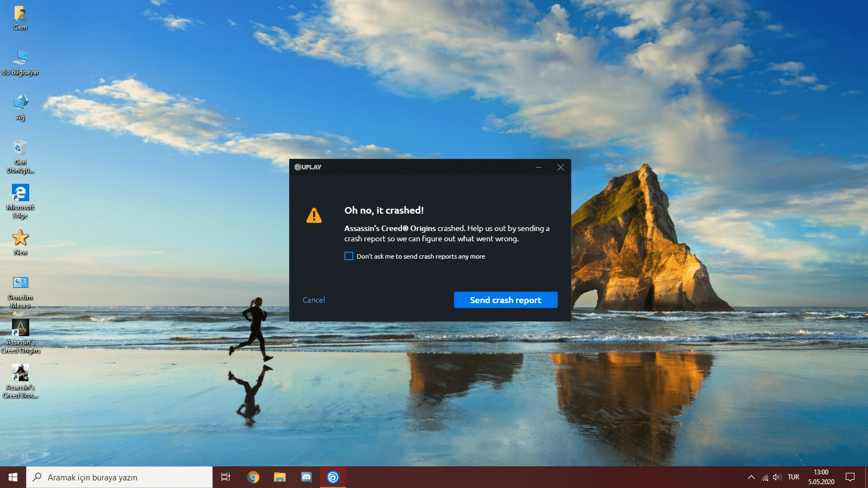
Task: Minimize the Uplay crash dialog
Action: 539,167
